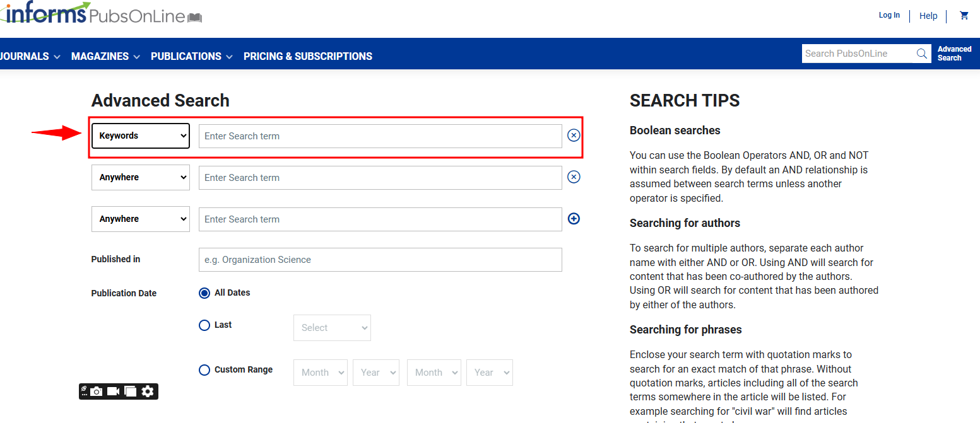Expand the first Month dropdown in Custom Range
This screenshot has width=980, height=423.
[321, 373]
